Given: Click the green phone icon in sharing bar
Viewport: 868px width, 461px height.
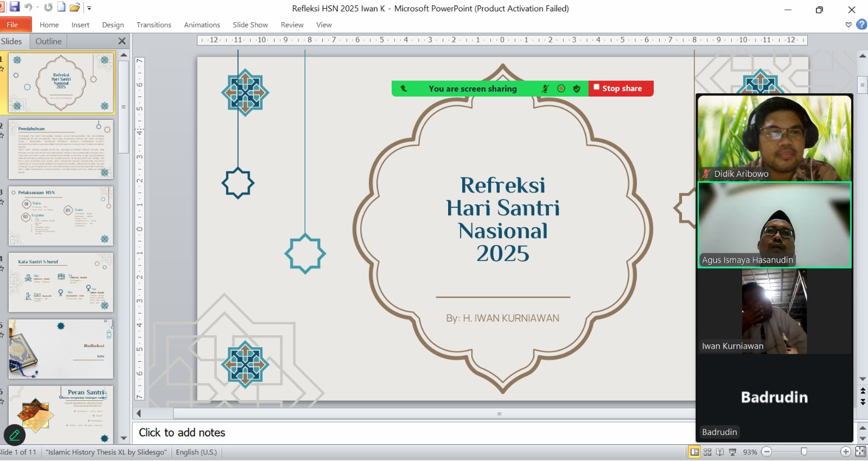Looking at the screenshot, I should 404,88.
